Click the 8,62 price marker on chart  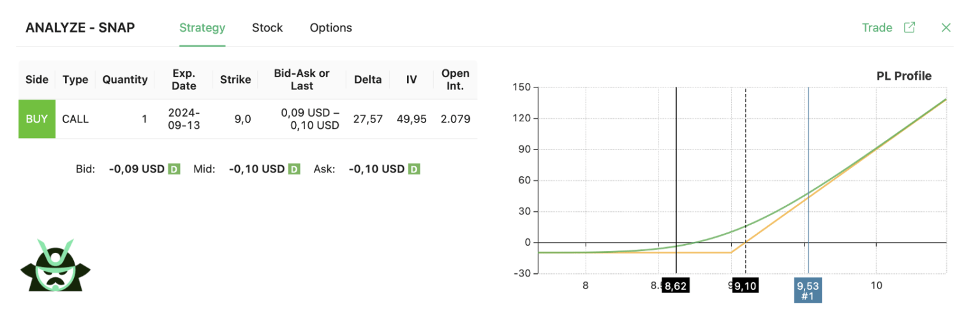676,285
